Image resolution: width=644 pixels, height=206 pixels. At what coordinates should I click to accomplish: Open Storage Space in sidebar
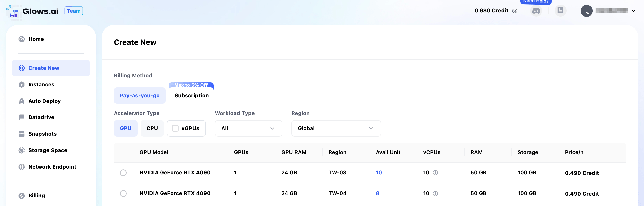pyautogui.click(x=51, y=151)
